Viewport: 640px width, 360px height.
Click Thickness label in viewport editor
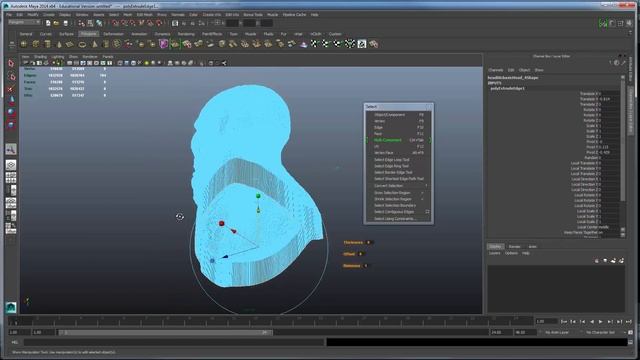pyautogui.click(x=353, y=242)
